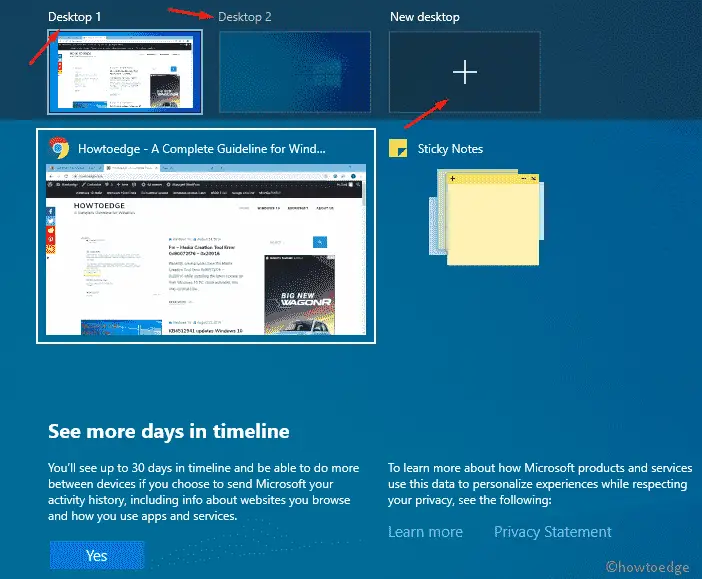Open the Learn more link
702x579 pixels.
coord(425,532)
